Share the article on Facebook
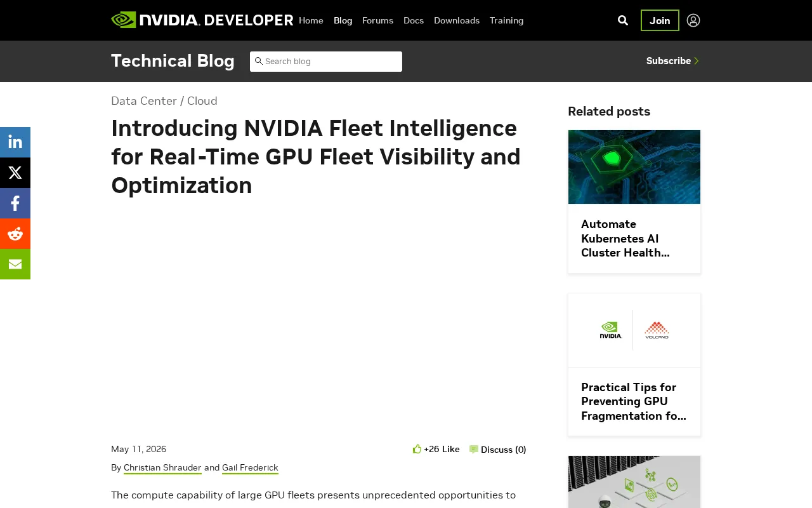 [x=15, y=203]
